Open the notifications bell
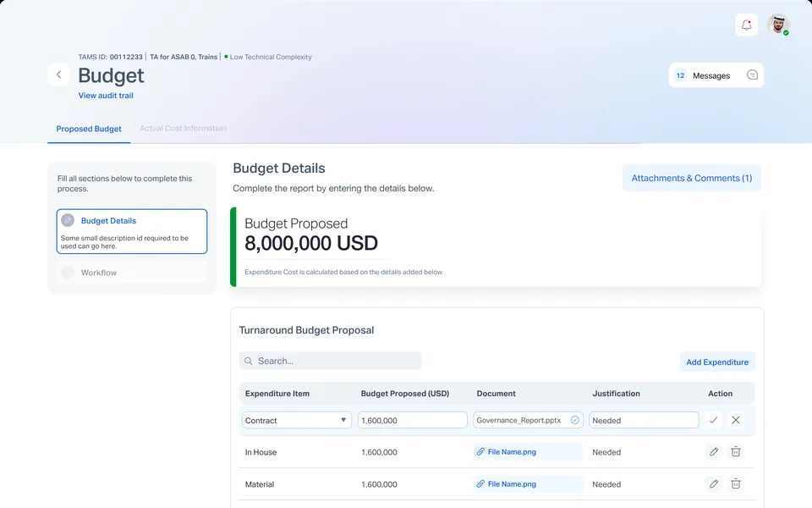Screen dimensions: 812x508 [746, 25]
